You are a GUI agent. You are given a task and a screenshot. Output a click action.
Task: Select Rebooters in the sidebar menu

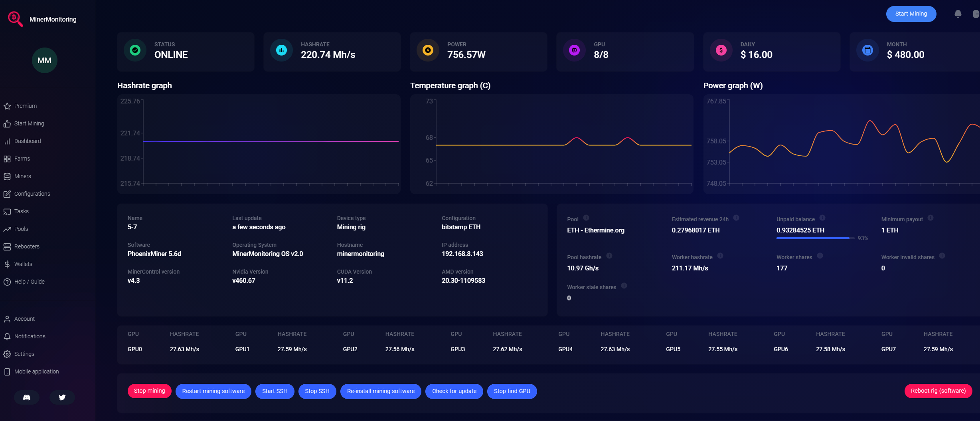(27, 246)
